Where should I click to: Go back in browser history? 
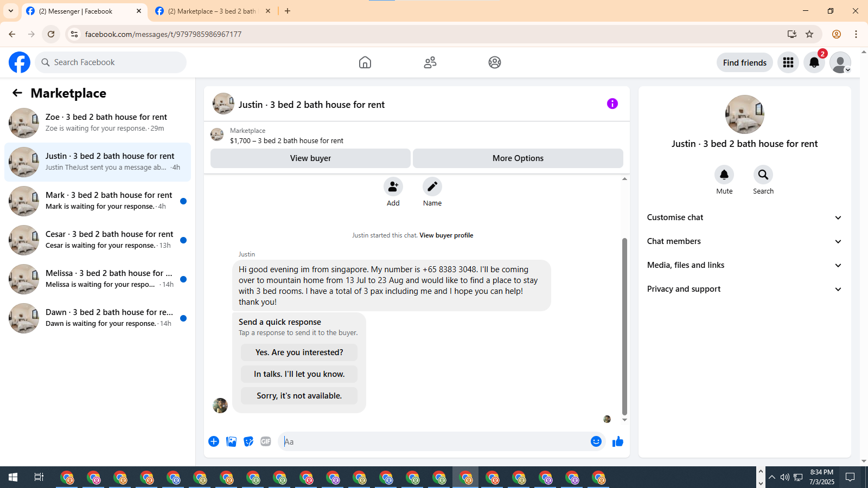point(12,34)
